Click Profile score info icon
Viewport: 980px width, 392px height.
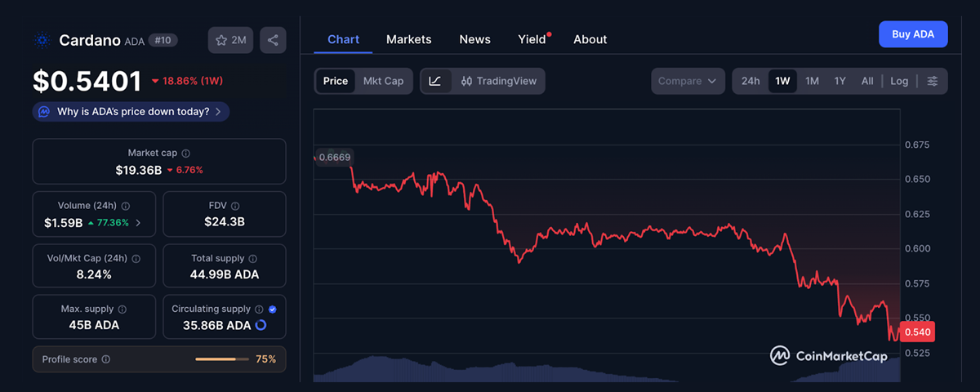point(106,359)
